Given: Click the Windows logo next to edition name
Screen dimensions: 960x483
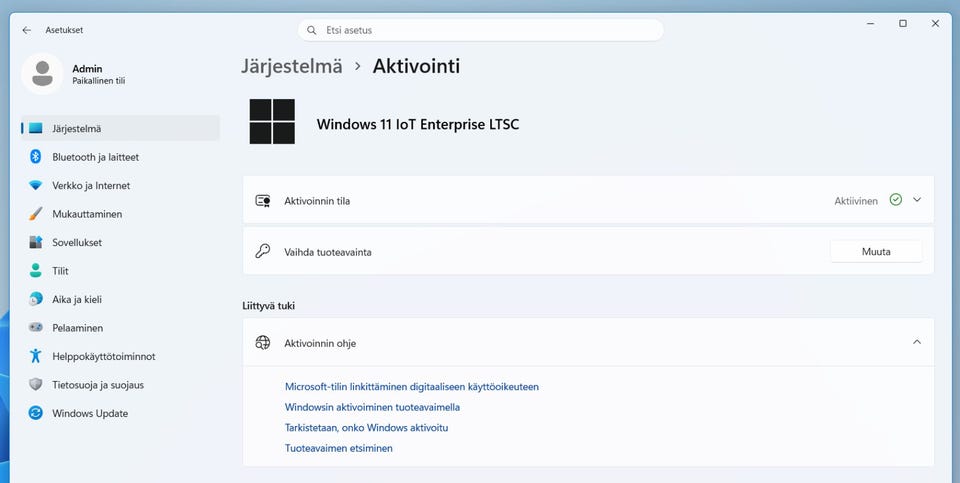Looking at the screenshot, I should (272, 121).
